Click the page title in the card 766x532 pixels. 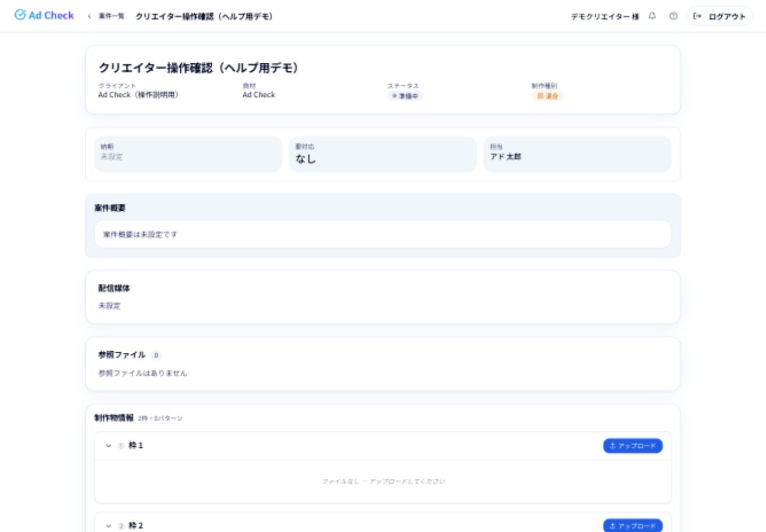click(198, 68)
